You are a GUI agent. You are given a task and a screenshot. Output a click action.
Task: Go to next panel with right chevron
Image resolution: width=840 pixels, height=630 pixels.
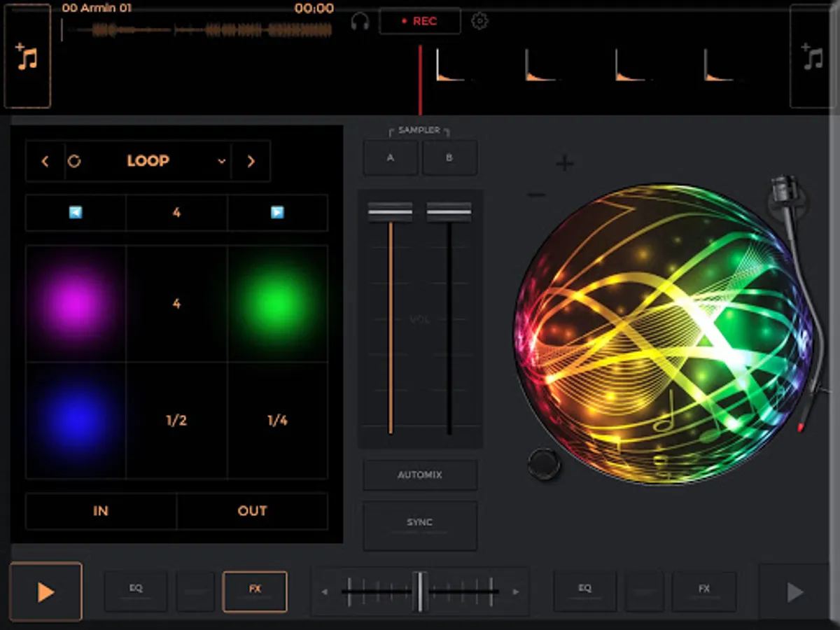(251, 161)
